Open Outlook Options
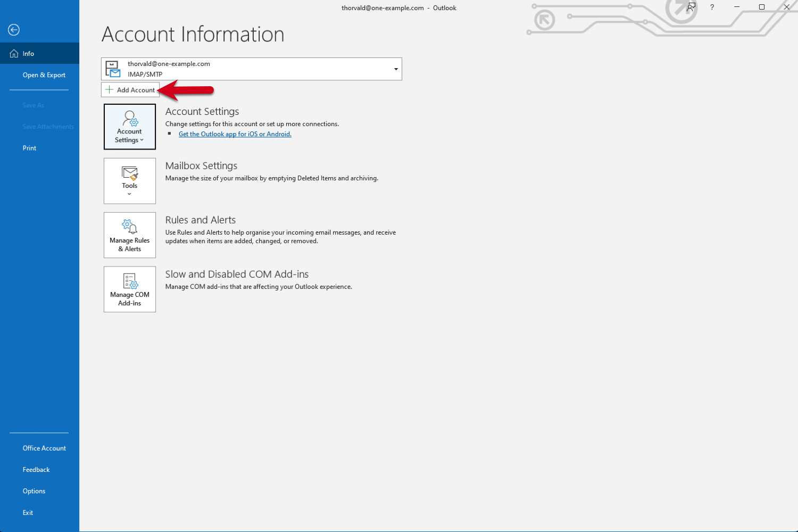 tap(34, 491)
